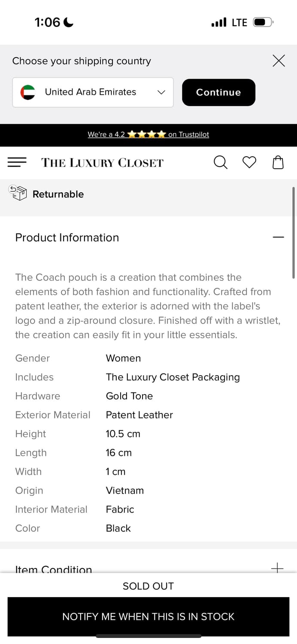The width and height of the screenshot is (297, 644).
Task: Open the shopping bag icon
Action: pyautogui.click(x=278, y=162)
